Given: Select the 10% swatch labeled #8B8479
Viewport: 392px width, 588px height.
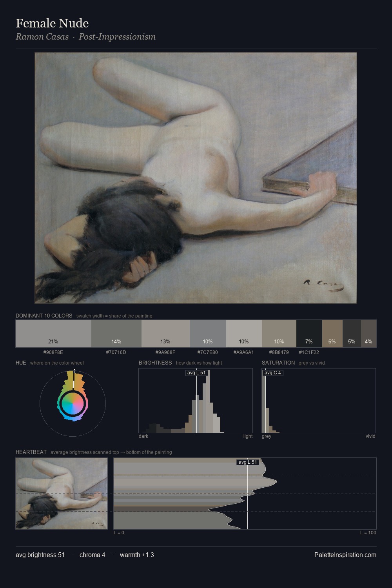Looking at the screenshot, I should (279, 334).
